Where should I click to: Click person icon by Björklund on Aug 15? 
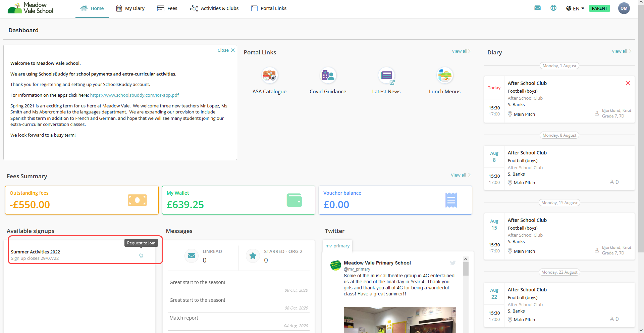597,250
